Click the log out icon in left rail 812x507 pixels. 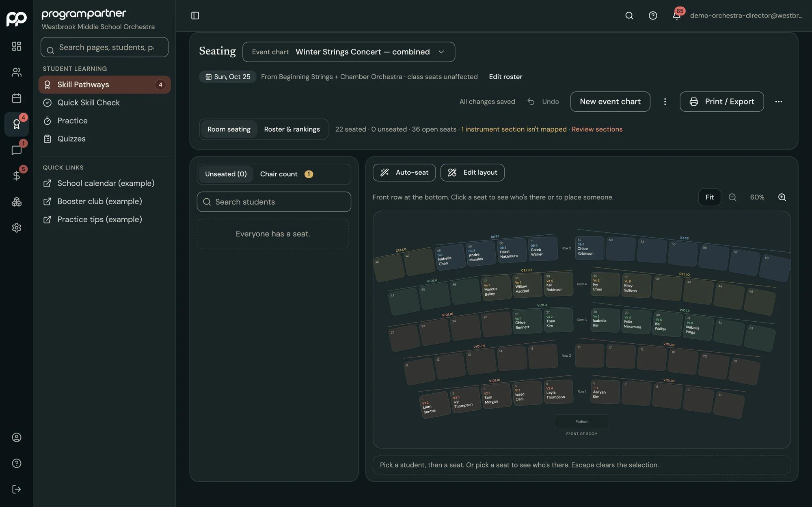17,489
